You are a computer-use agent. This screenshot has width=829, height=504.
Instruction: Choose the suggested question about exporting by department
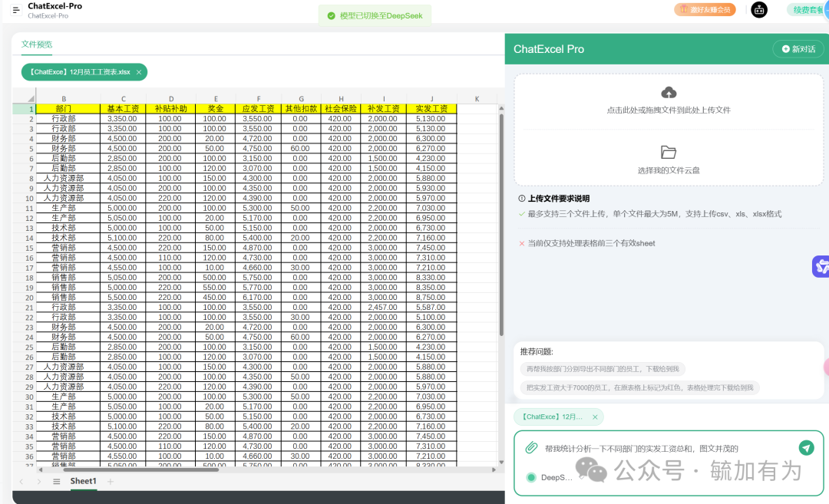(603, 369)
